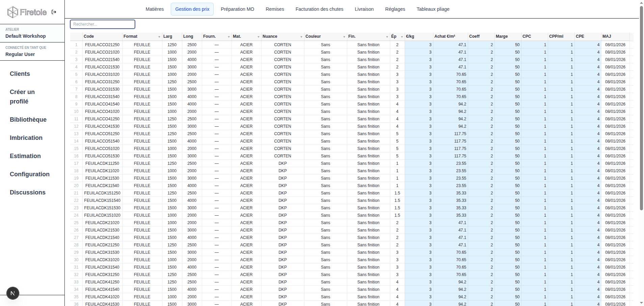
Task: Click the logout icon beside Firetole
Action: 54,12
